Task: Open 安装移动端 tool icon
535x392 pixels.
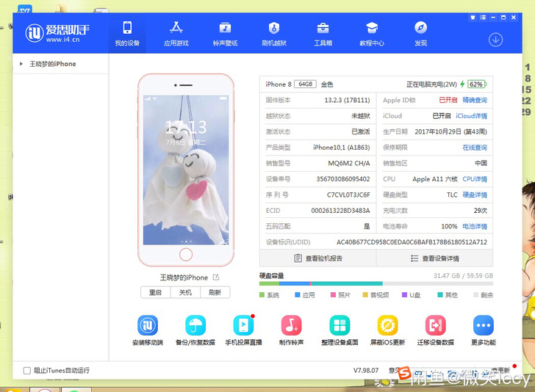Action: pyautogui.click(x=148, y=325)
